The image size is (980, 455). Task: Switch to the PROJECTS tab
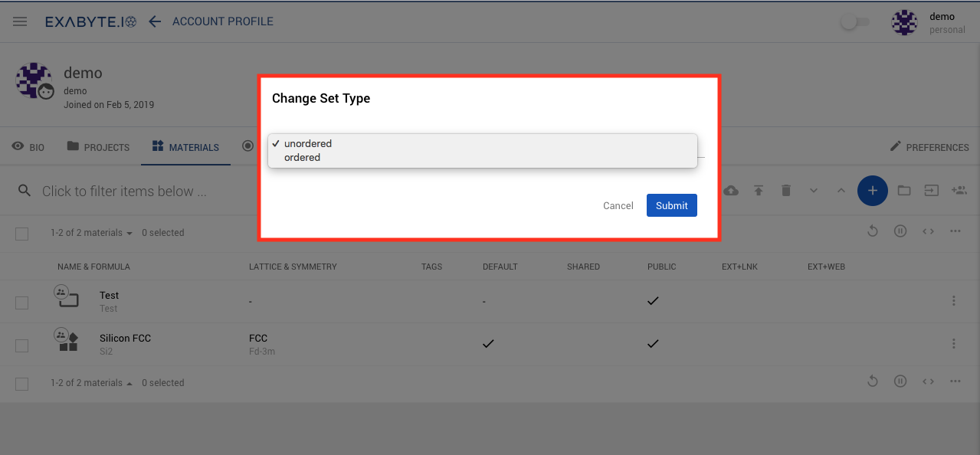(x=98, y=146)
